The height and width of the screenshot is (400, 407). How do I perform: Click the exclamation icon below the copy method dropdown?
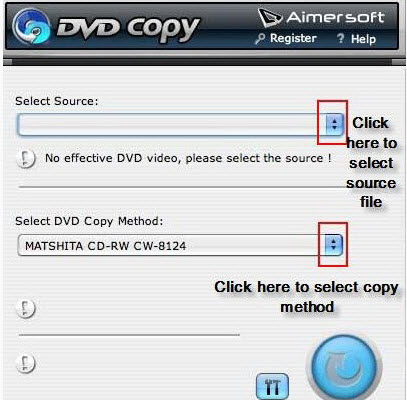[26, 309]
